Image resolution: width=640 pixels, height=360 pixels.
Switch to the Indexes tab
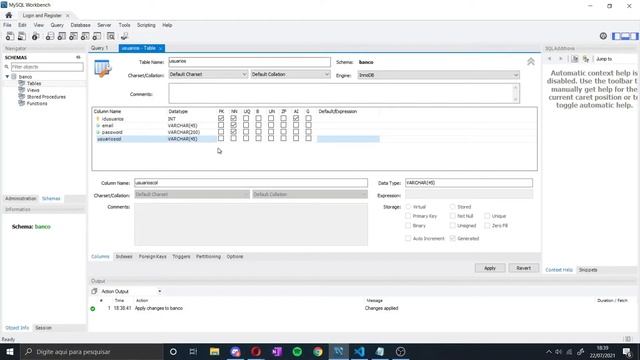(x=124, y=257)
